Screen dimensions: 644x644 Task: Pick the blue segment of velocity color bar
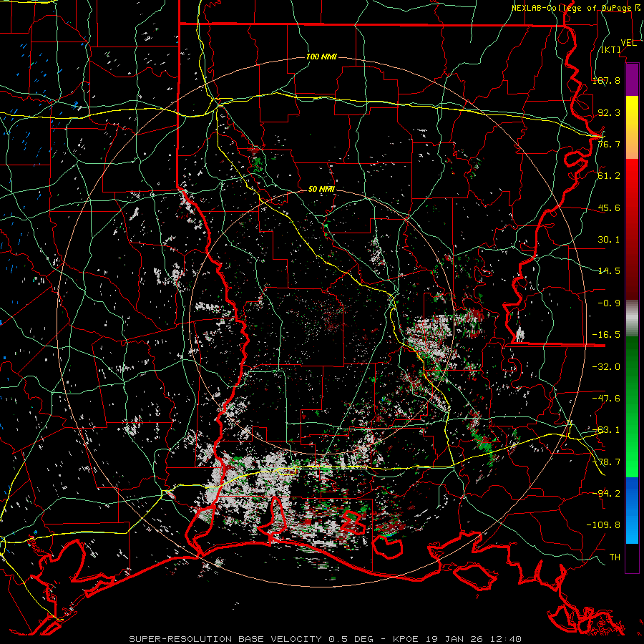(632, 510)
